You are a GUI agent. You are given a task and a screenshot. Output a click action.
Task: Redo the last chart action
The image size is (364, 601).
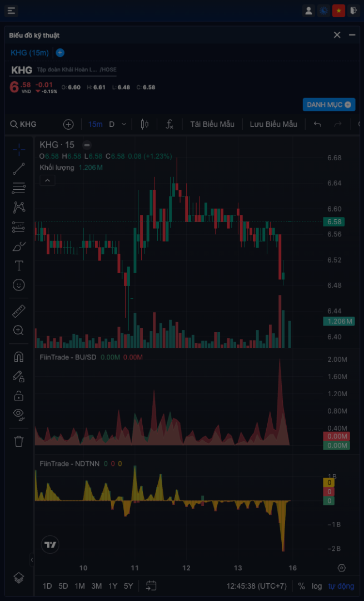338,124
